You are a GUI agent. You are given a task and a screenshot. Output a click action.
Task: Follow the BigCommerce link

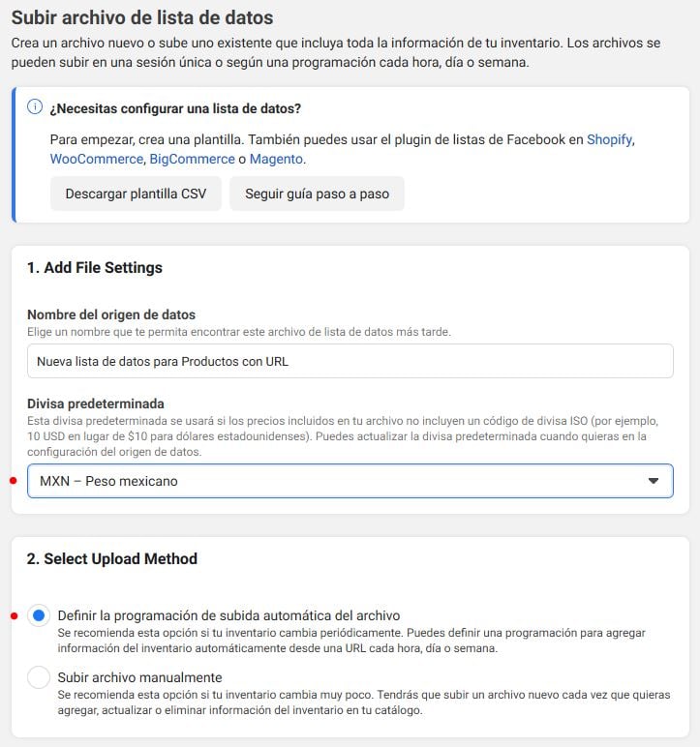pos(192,159)
